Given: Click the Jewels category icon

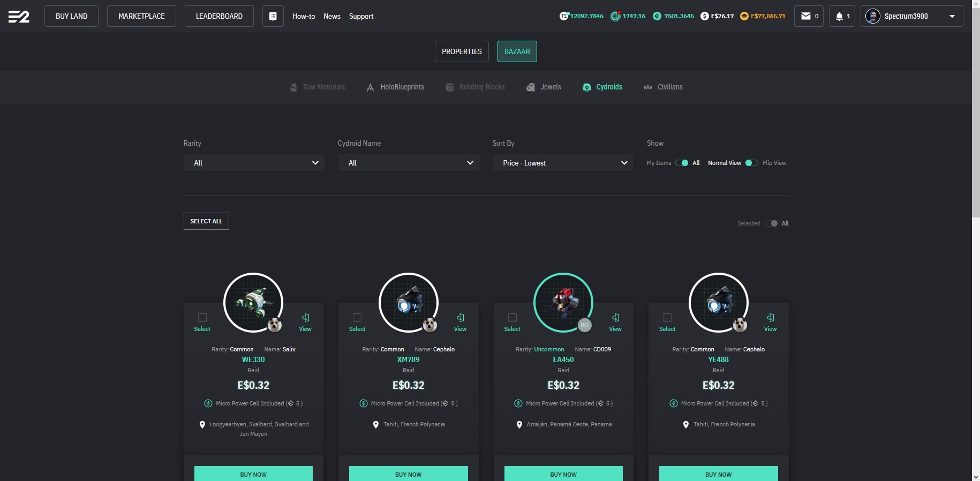Looking at the screenshot, I should [x=531, y=87].
